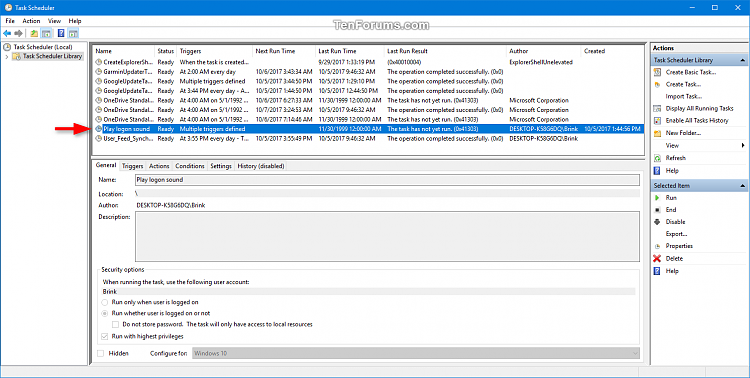Image resolution: width=750 pixels, height=378 pixels.
Task: Click the Help icon under Task Scheduler Library section
Action: click(657, 170)
